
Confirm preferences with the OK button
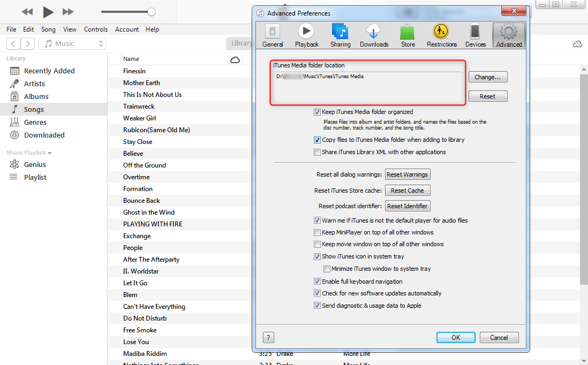[456, 337]
